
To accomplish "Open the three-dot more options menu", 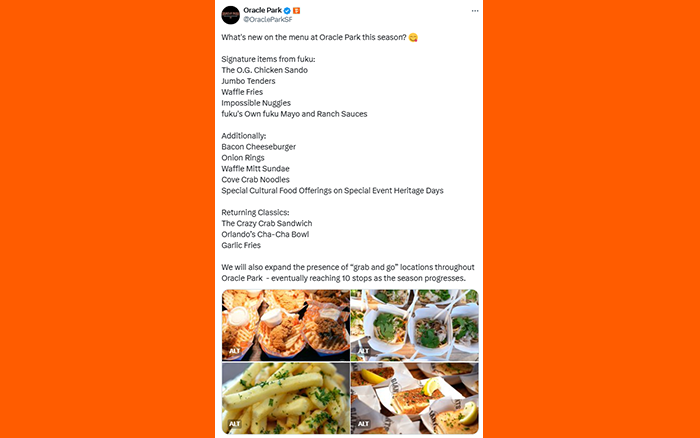I will pos(475,11).
